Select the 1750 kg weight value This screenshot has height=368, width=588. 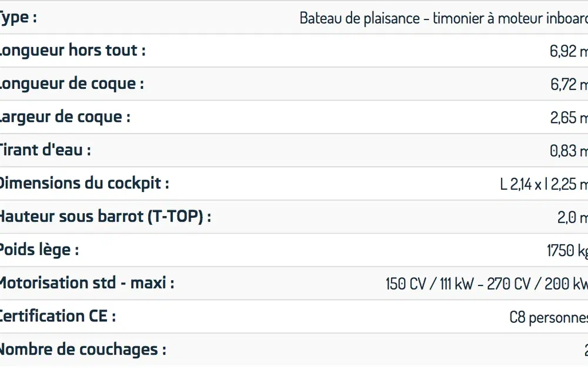click(567, 251)
